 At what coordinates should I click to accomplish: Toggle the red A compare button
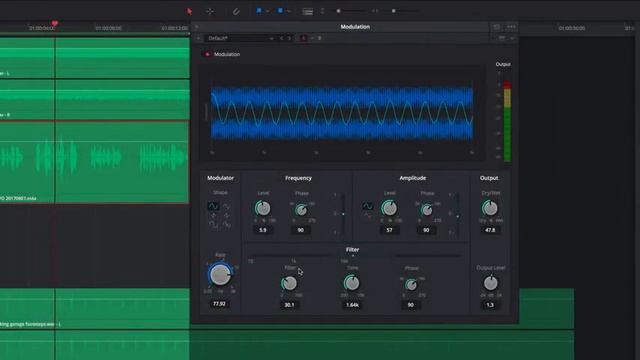[303, 38]
